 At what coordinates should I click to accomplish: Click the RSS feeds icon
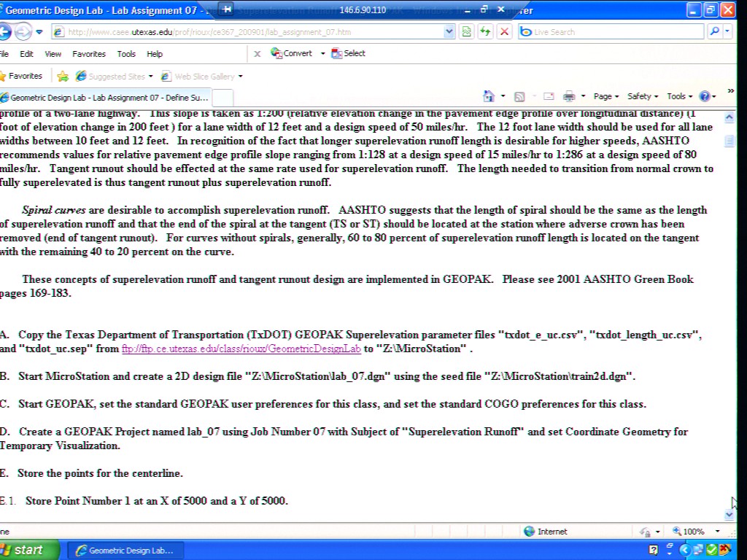point(519,97)
